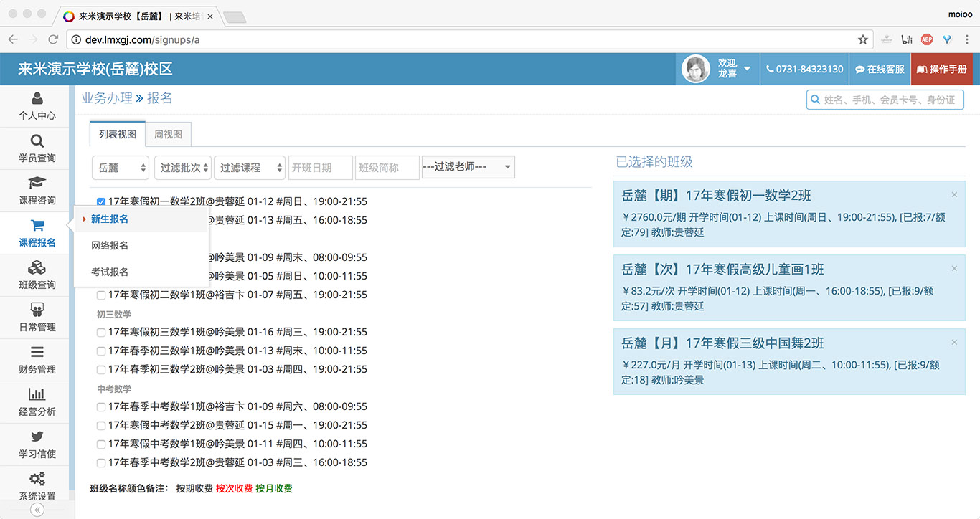Collapse the sidebar with the bottom chevron
This screenshot has height=519, width=980.
[x=36, y=509]
